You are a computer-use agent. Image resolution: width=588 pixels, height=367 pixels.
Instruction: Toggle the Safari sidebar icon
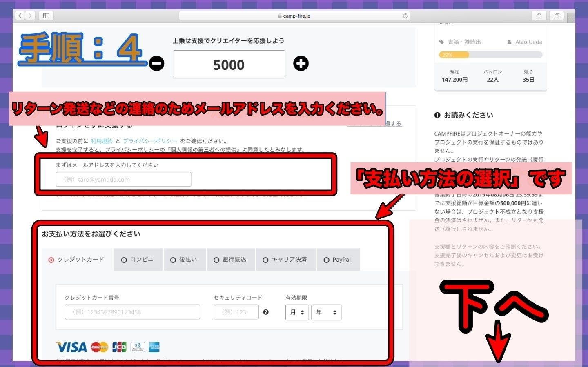coord(46,16)
